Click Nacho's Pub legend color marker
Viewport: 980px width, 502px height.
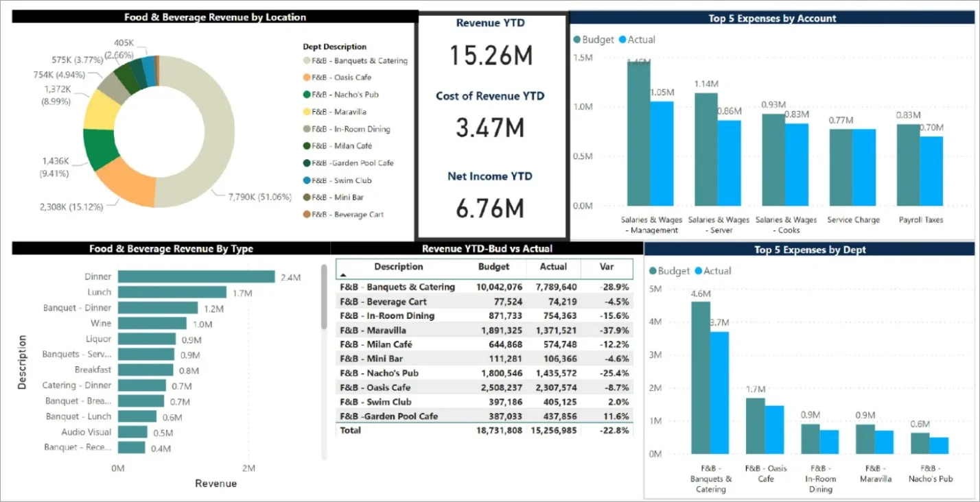(306, 95)
